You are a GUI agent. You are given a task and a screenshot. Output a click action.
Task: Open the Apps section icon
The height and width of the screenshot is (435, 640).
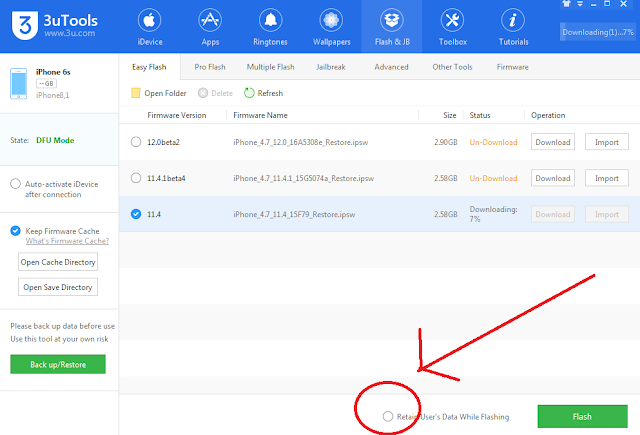pos(210,20)
